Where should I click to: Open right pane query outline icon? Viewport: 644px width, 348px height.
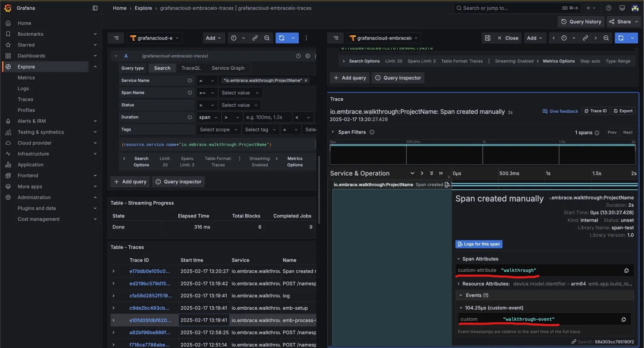(x=335, y=38)
